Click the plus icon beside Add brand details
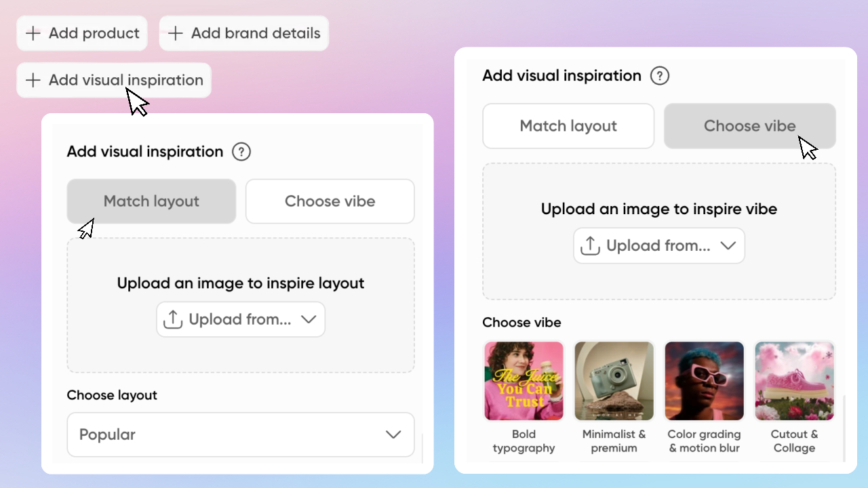 click(x=176, y=33)
